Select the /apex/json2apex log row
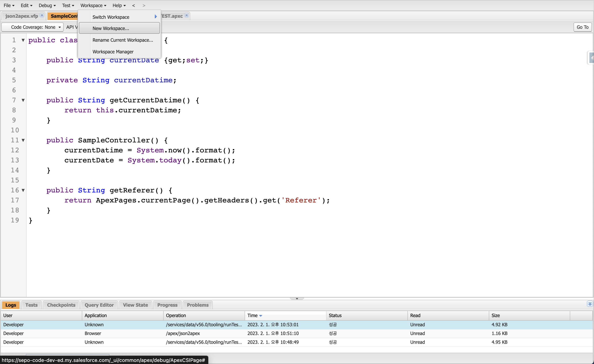The height and width of the screenshot is (364, 594). point(182,333)
